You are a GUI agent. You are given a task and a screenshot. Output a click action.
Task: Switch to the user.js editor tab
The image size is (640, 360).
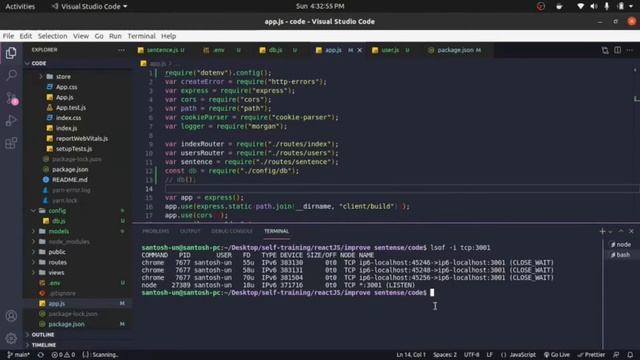pyautogui.click(x=391, y=50)
